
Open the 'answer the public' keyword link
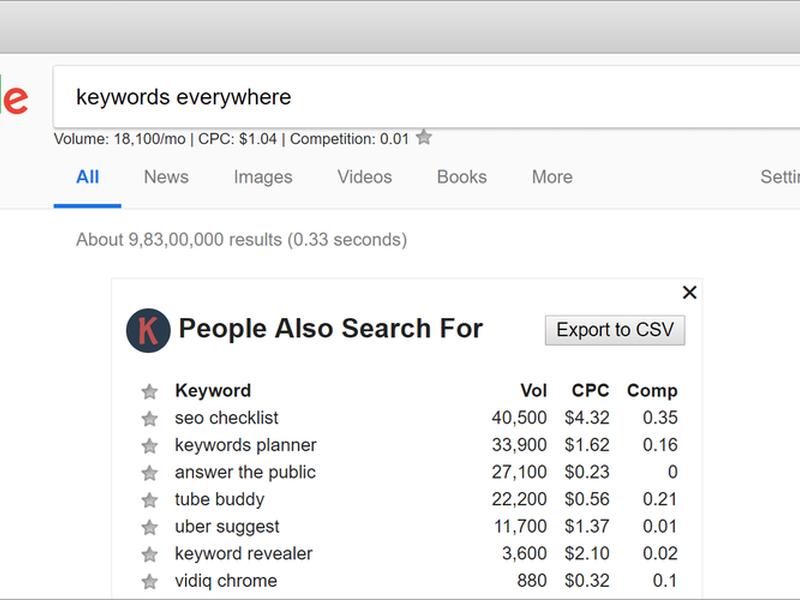coord(245,472)
